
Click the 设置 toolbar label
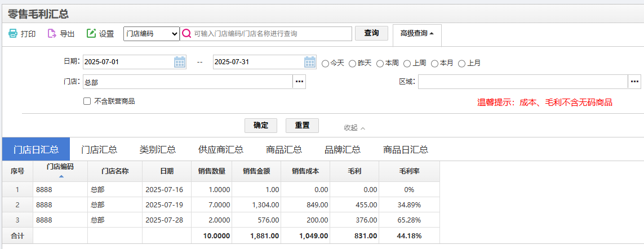(x=106, y=34)
